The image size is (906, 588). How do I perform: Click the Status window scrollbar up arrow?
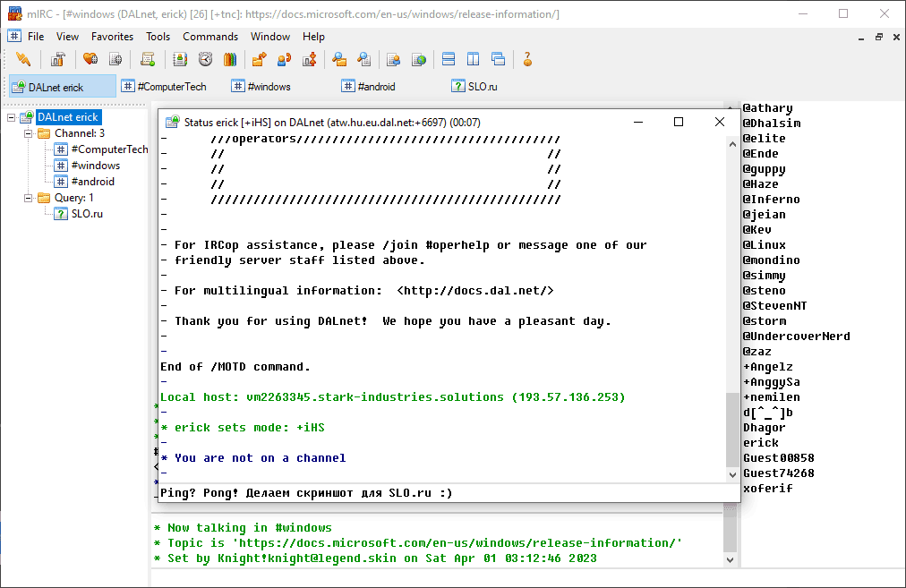point(732,144)
